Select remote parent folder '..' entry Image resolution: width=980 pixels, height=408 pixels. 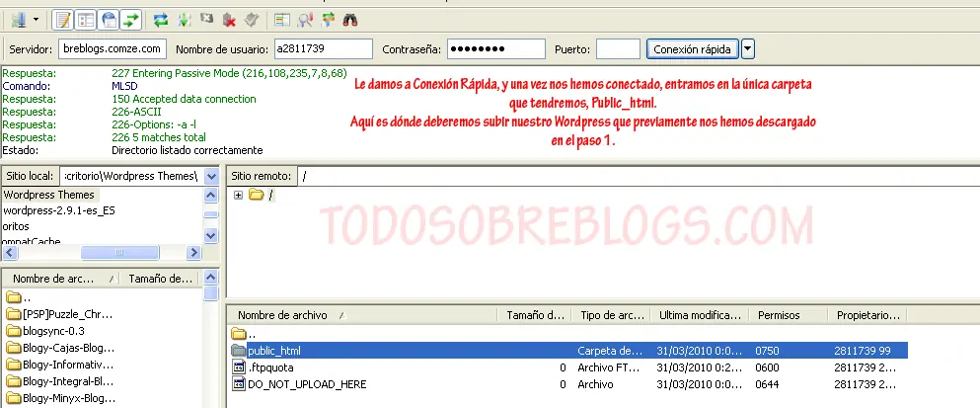244,334
